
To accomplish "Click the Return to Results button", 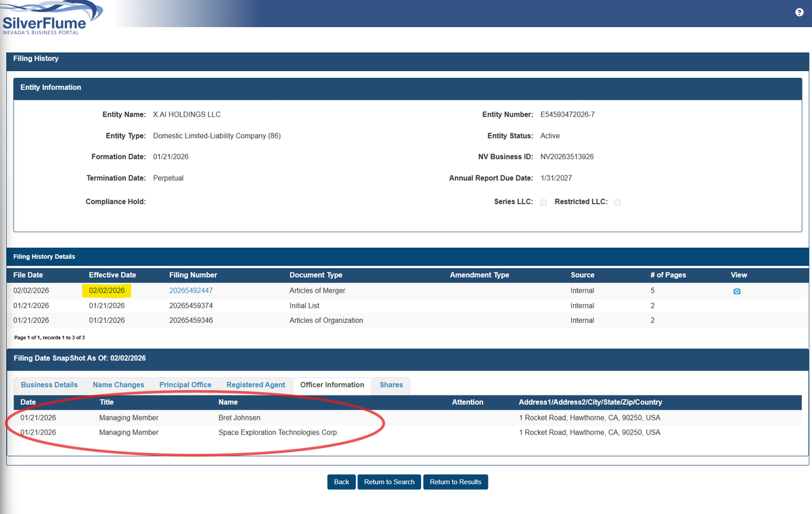I will pyautogui.click(x=455, y=482).
